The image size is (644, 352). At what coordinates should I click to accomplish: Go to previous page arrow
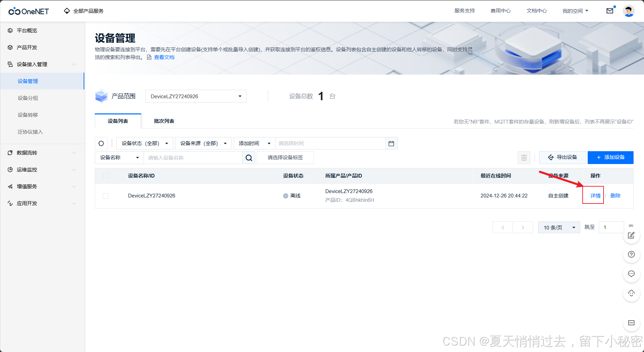pos(503,227)
